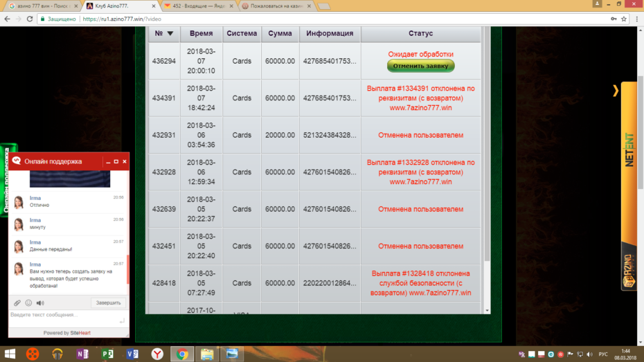Open Yandex browser from taskbar
This screenshot has height=362, width=644.
pos(157,354)
